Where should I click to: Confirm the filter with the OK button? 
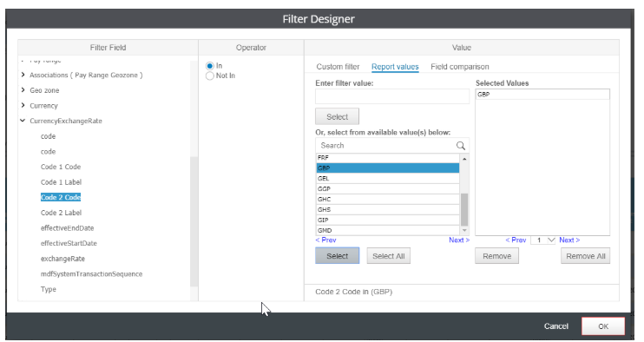[603, 326]
